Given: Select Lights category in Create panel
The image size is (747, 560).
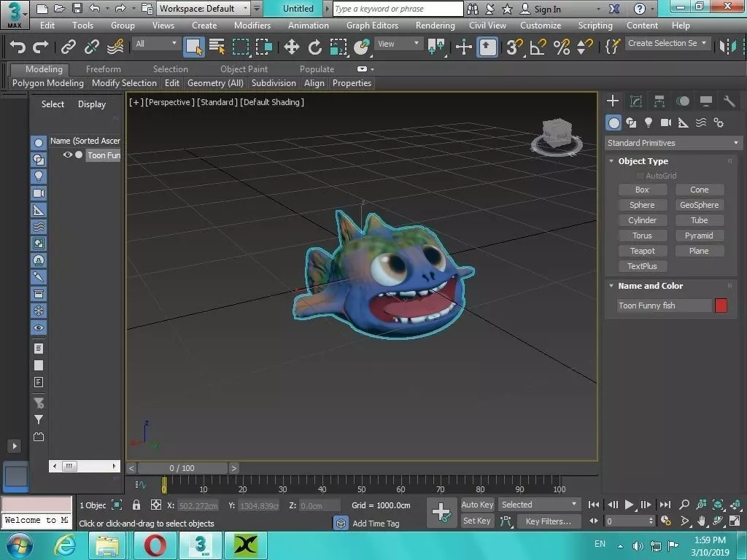Looking at the screenshot, I should click(x=649, y=122).
